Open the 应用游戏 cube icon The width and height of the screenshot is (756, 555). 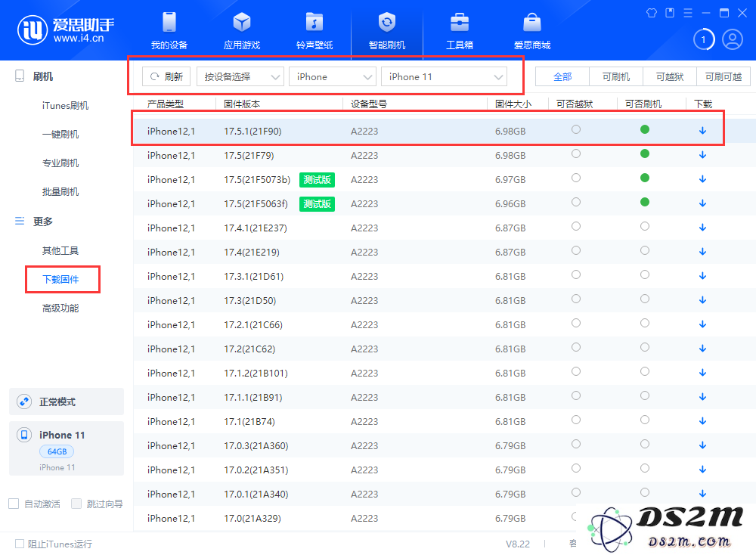pyautogui.click(x=242, y=23)
